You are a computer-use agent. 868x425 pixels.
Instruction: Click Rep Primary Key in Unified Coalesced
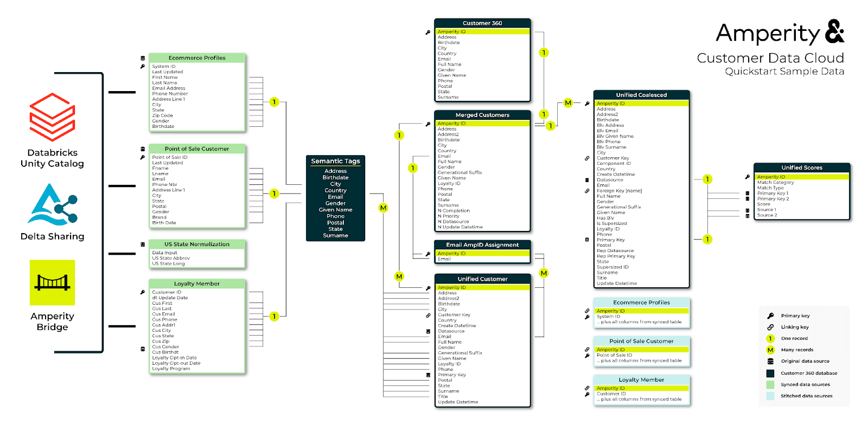click(616, 256)
